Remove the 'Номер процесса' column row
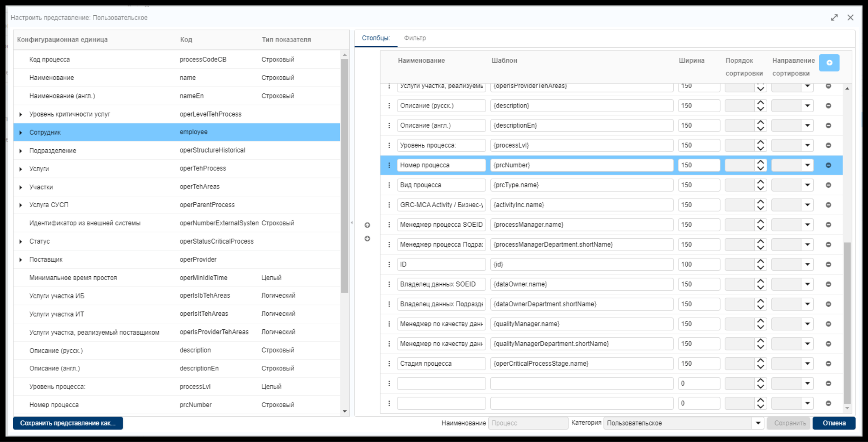This screenshot has height=442, width=868. coord(828,165)
